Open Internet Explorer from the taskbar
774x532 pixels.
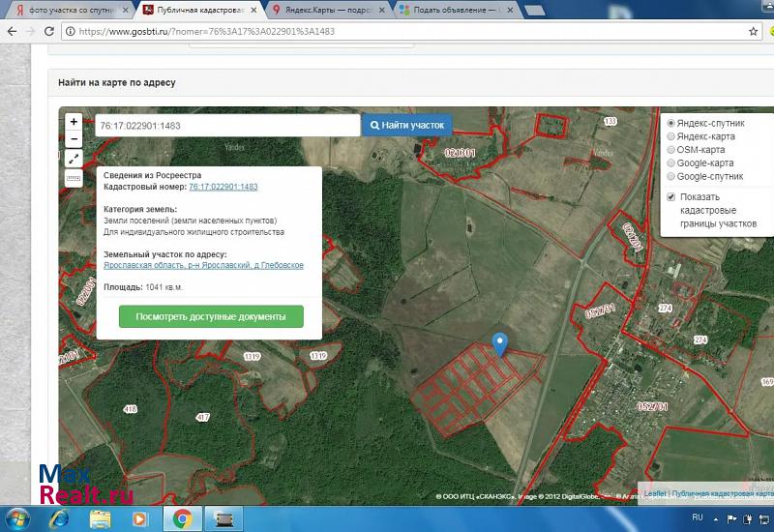tap(58, 518)
